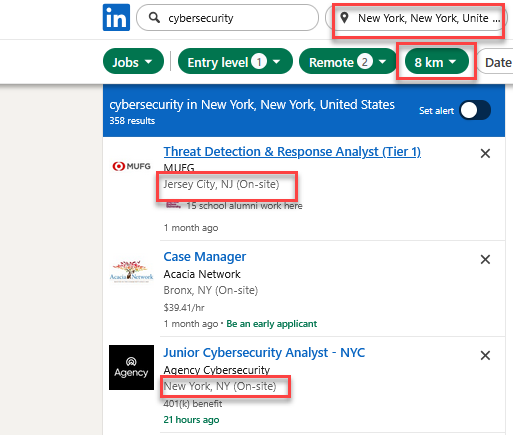Expand the Entry level filter

pyautogui.click(x=235, y=61)
